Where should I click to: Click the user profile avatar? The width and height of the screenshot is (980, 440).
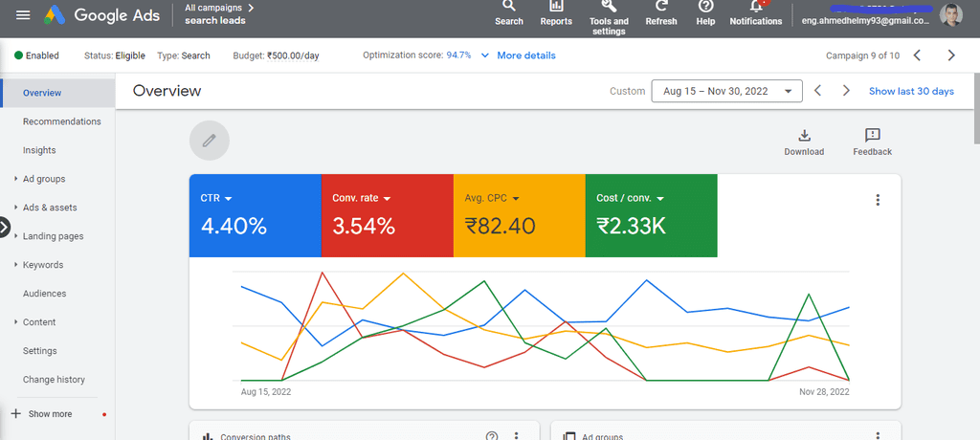[x=951, y=15]
